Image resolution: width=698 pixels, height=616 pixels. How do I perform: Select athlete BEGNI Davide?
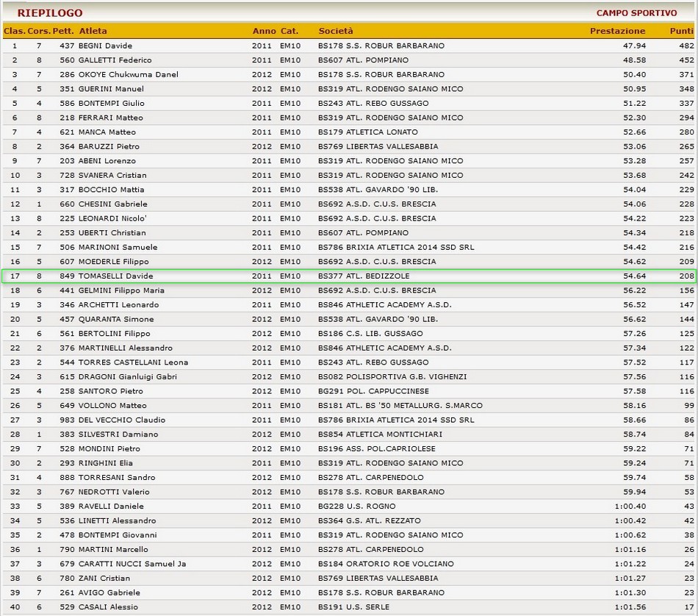pos(105,46)
